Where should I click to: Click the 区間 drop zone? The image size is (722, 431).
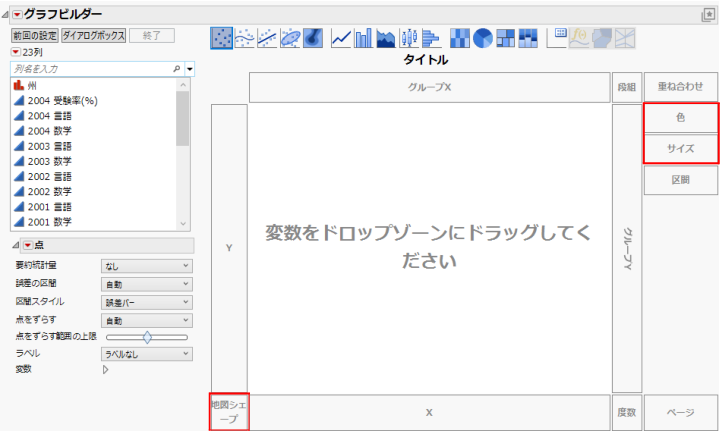[x=681, y=180]
